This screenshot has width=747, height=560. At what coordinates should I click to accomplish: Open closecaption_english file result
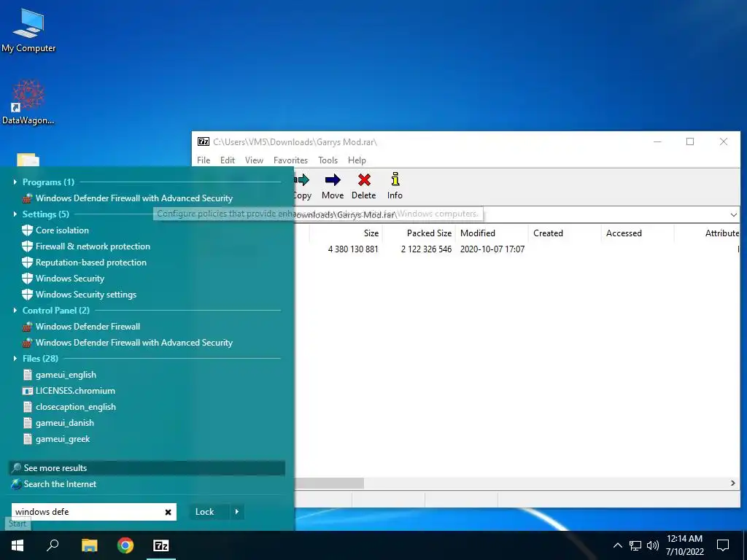(x=69, y=407)
